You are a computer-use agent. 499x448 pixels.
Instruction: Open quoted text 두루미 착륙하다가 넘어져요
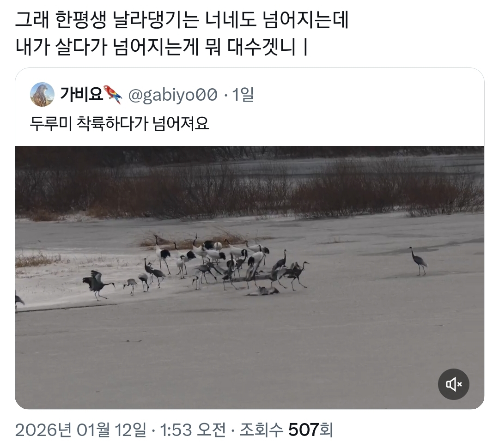pyautogui.click(x=119, y=123)
